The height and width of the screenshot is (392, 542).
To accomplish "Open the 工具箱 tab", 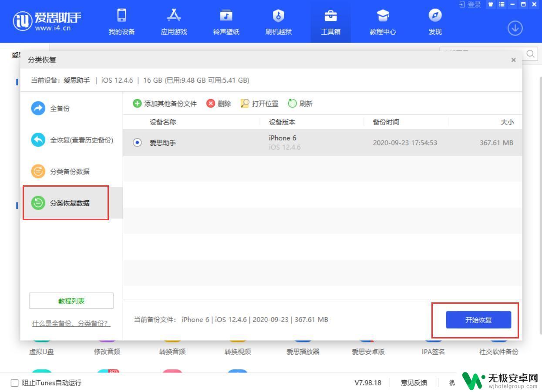I will point(330,22).
